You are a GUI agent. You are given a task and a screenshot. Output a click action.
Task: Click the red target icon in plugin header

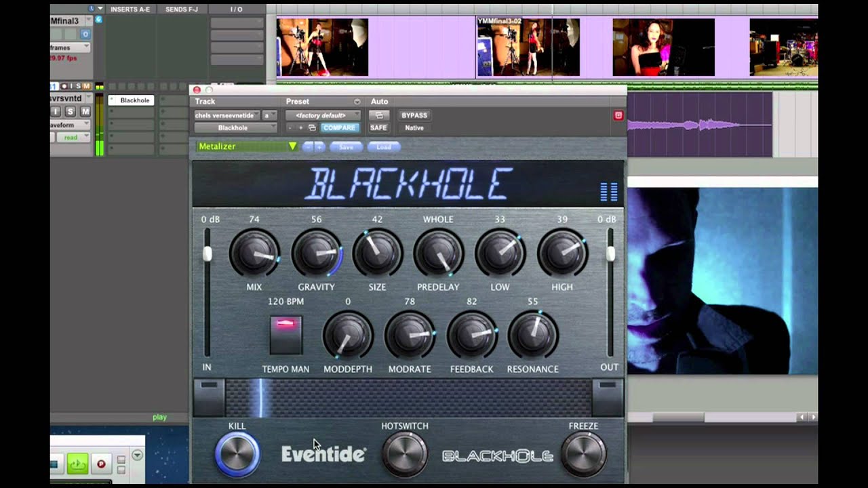(618, 115)
